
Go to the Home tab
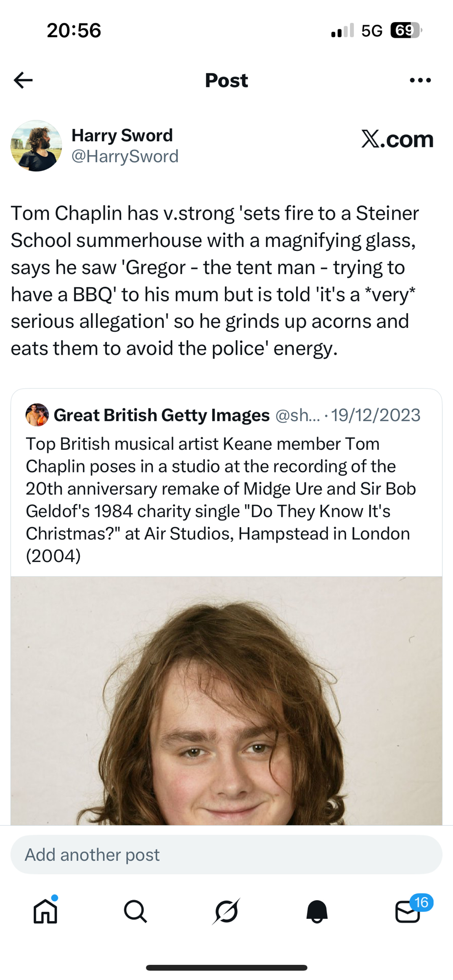45,911
